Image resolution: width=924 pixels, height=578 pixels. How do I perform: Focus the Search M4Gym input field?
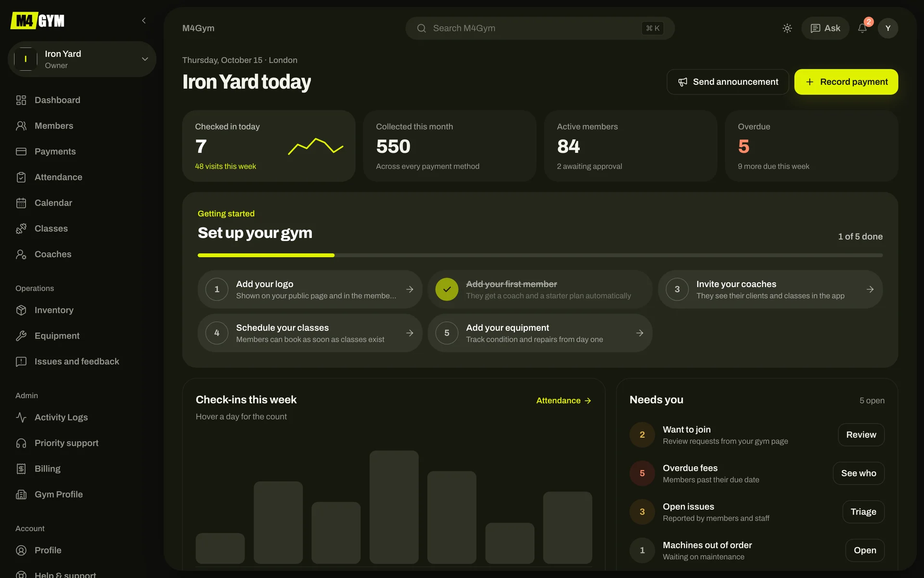(540, 28)
